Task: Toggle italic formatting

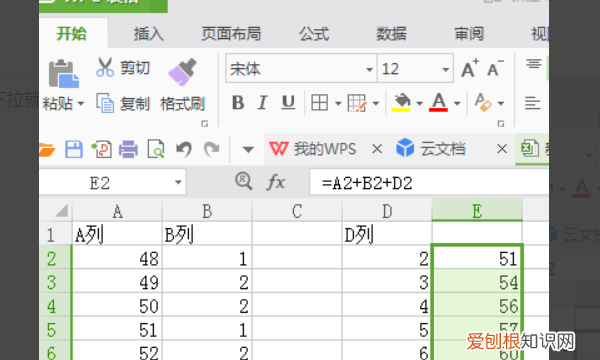Action: coord(262,103)
